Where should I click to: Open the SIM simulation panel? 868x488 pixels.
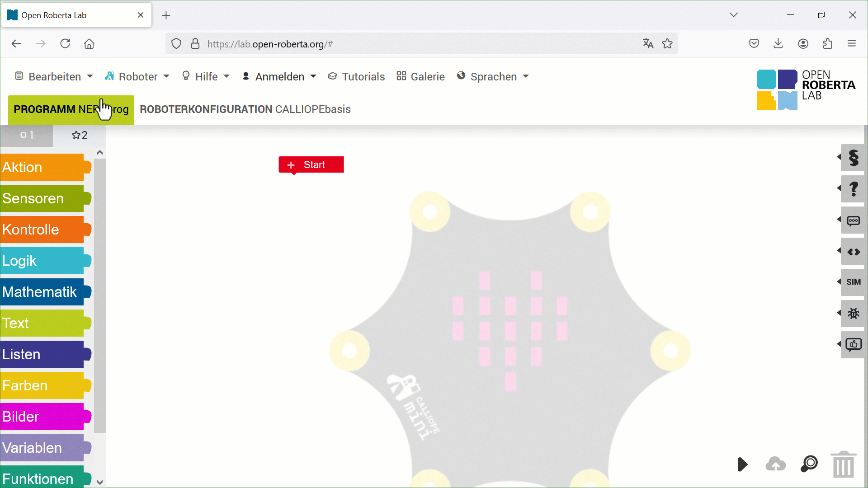(x=853, y=282)
